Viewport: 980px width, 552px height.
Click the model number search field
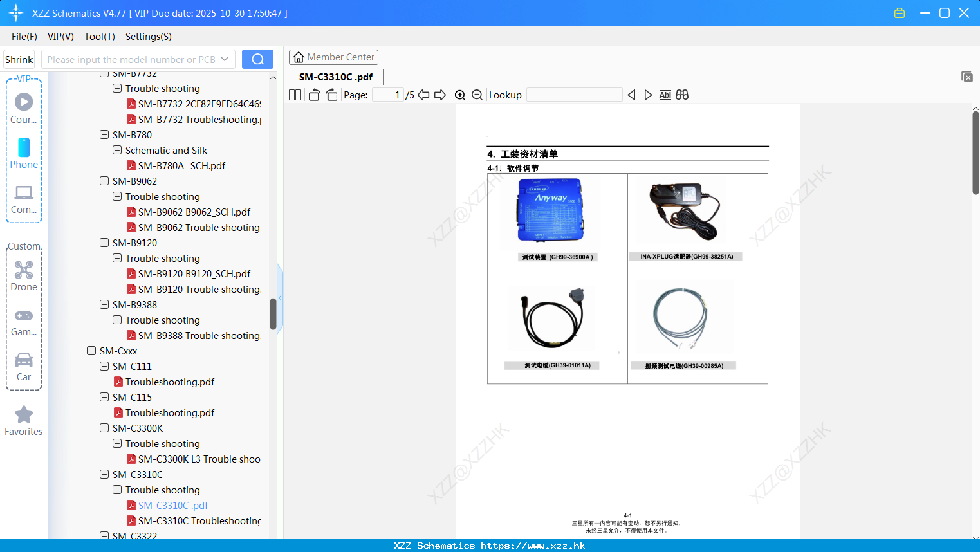pyautogui.click(x=132, y=59)
